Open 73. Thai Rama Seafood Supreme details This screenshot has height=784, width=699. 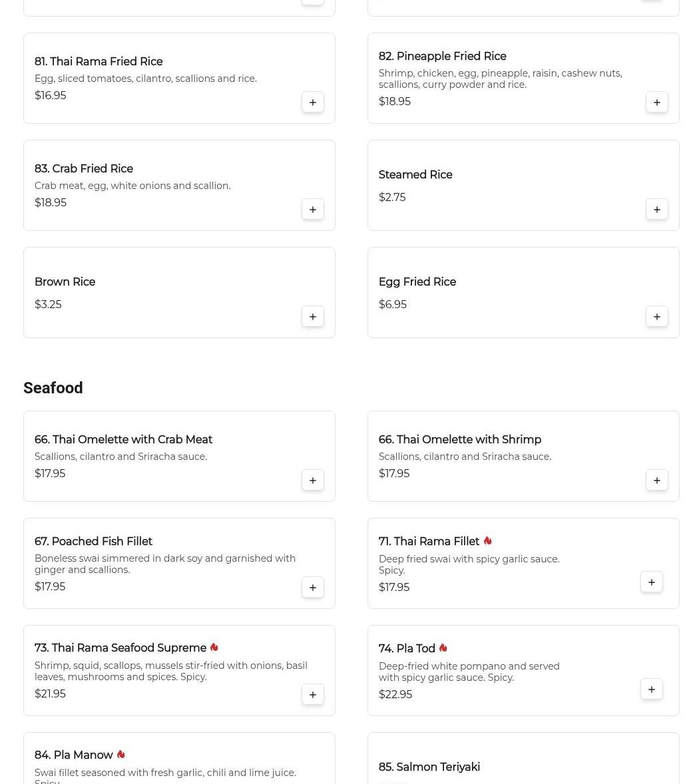(120, 648)
